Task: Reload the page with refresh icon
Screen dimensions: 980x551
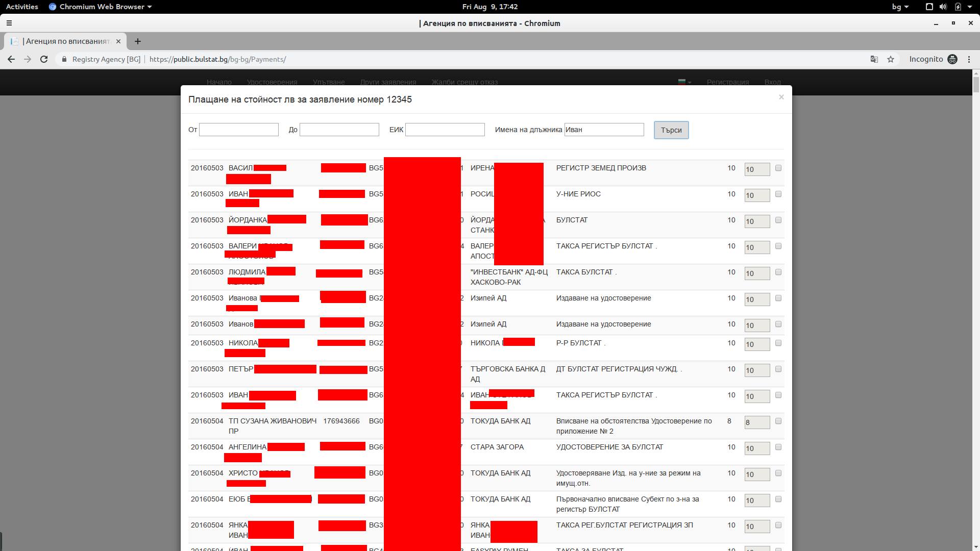Action: click(44, 59)
